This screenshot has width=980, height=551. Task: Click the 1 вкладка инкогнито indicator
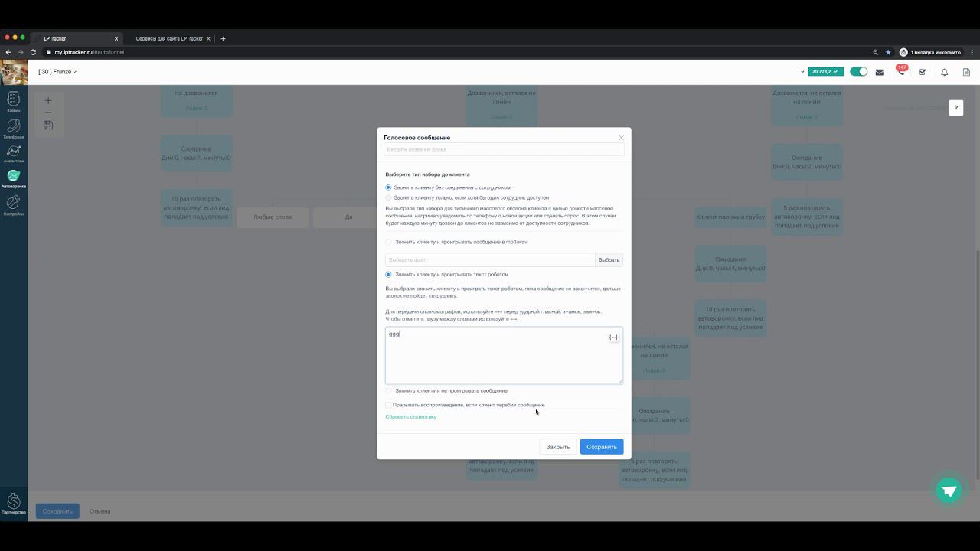[930, 52]
